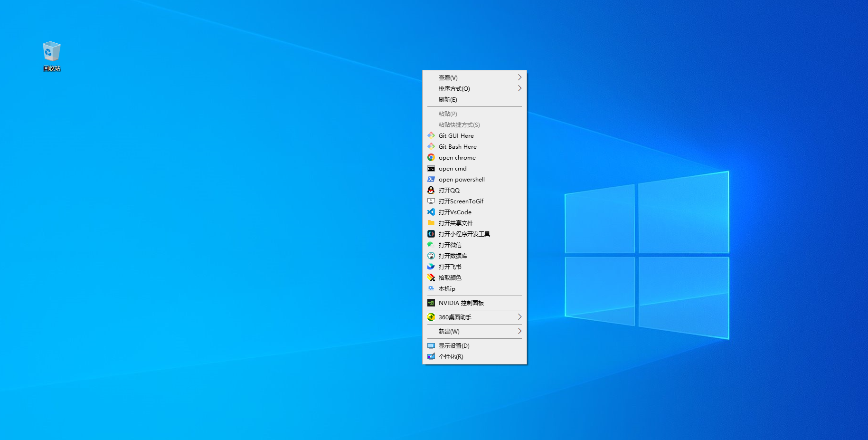Click the 360 desktop assistant icon
Image resolution: width=868 pixels, height=440 pixels.
coord(431,317)
